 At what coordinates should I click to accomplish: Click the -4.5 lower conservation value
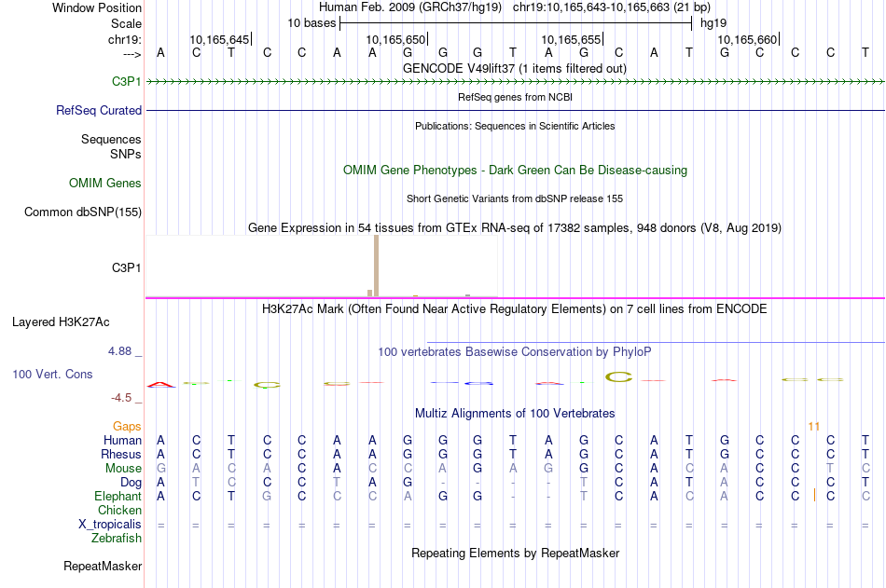pyautogui.click(x=121, y=398)
